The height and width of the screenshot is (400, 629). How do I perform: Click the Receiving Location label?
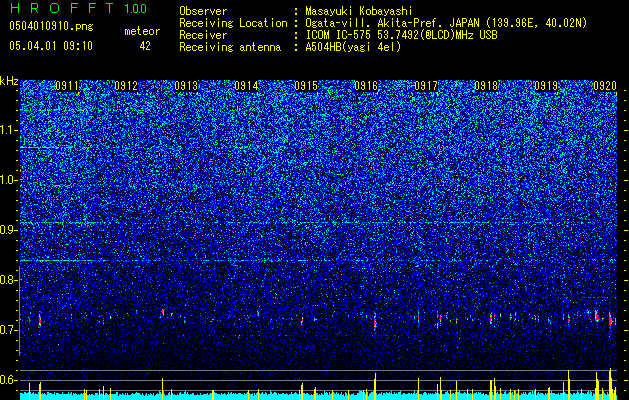point(233,23)
